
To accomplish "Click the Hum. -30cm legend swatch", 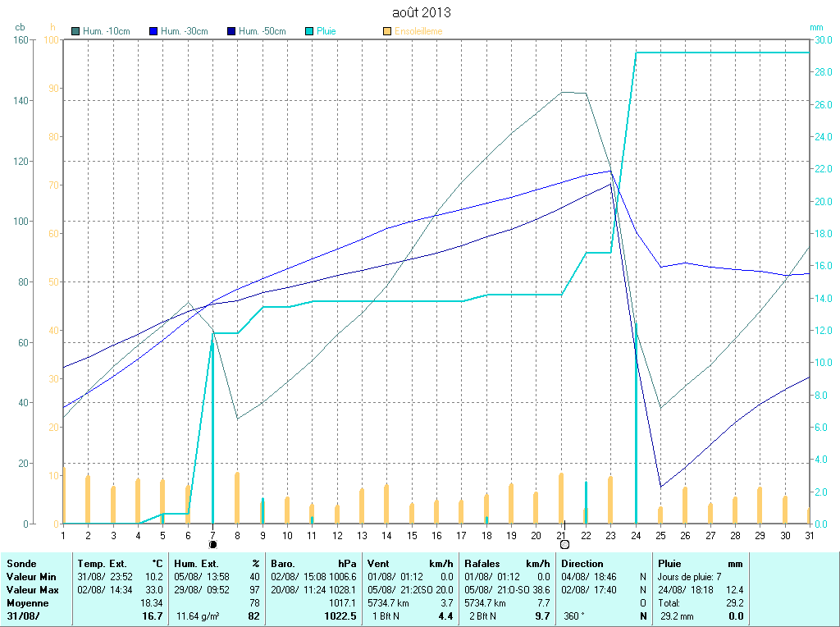I will coord(153,31).
